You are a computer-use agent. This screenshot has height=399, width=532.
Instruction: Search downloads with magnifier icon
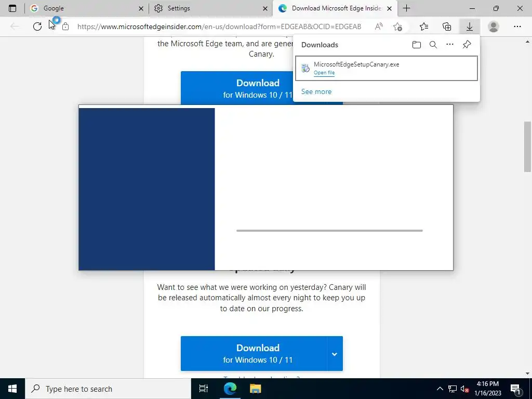click(x=433, y=45)
